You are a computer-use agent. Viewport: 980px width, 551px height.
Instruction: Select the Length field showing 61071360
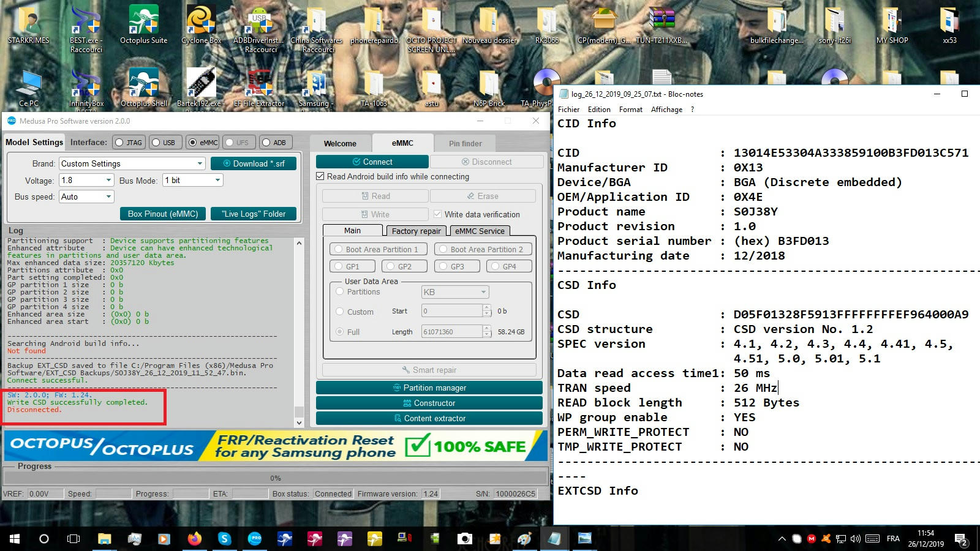(x=453, y=331)
